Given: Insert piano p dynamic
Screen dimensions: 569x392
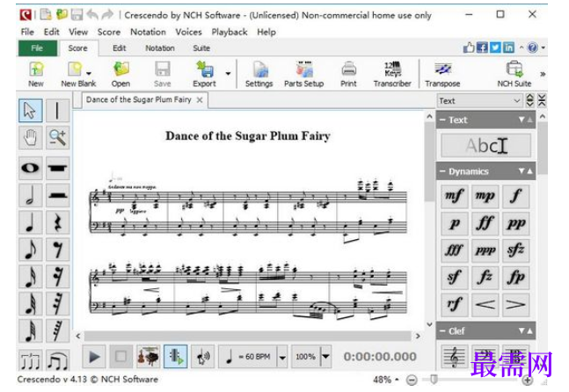Looking at the screenshot, I should [x=454, y=223].
